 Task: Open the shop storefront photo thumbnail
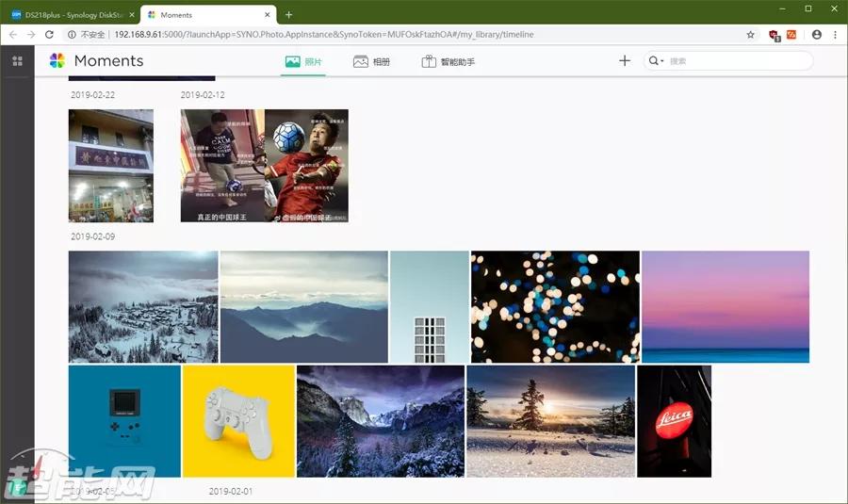pyautogui.click(x=111, y=166)
